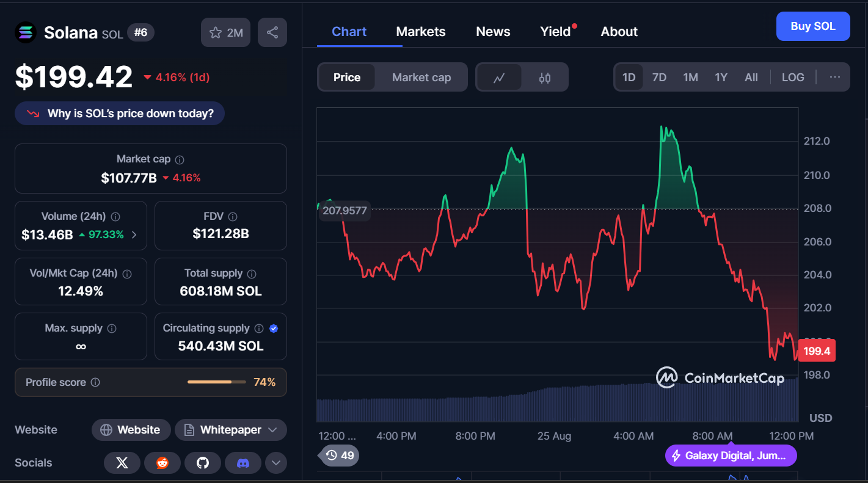
Task: Click the 74% profile score value
Action: coord(264,382)
